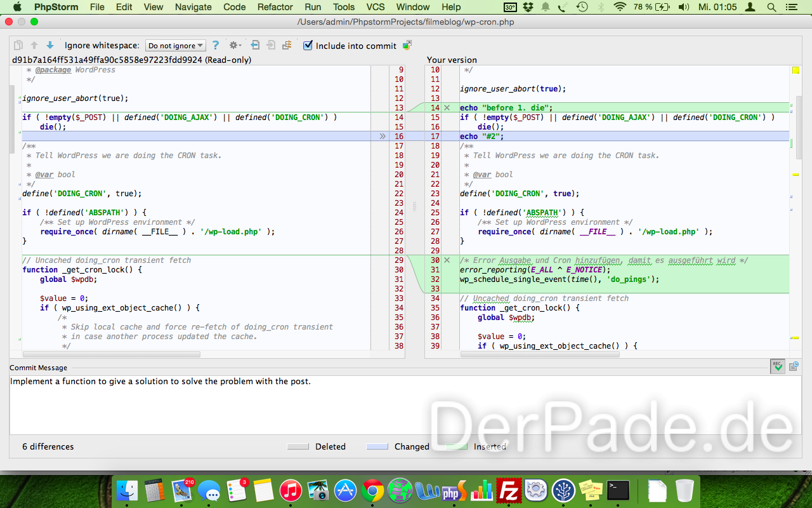Click the Changed legend color swatch
This screenshot has height=508, width=812.
377,446
